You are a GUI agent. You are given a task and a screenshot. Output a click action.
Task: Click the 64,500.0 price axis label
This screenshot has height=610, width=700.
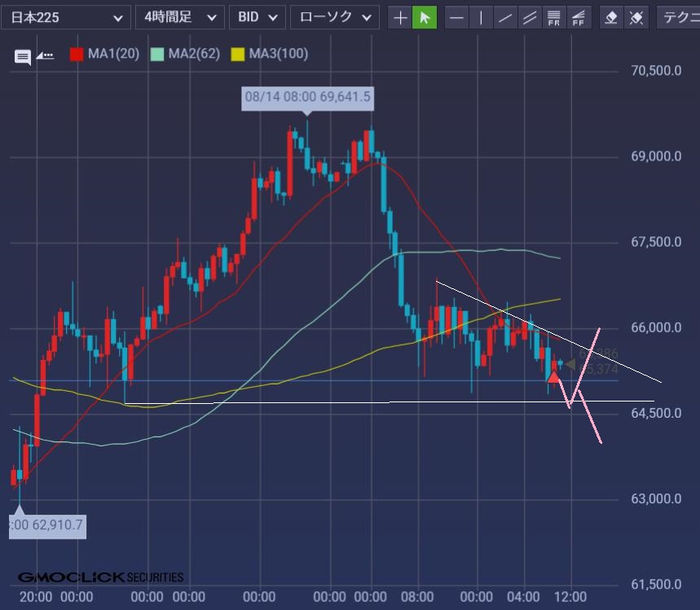(x=656, y=413)
